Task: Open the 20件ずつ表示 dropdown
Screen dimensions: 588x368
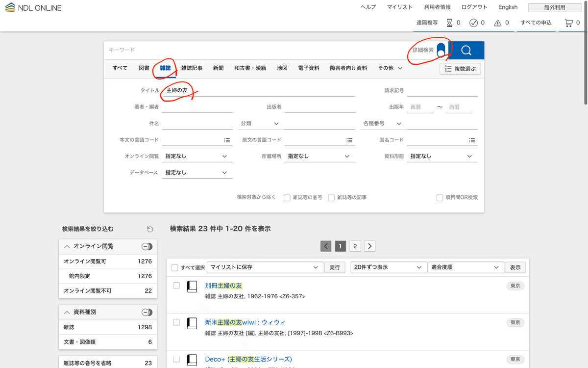Action: tap(388, 267)
